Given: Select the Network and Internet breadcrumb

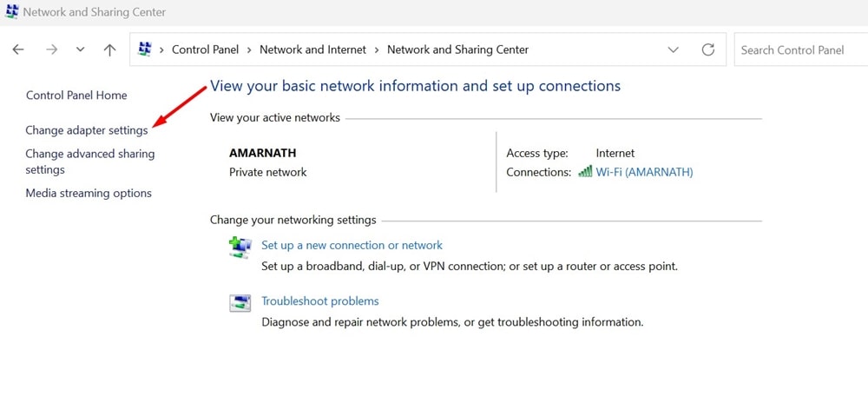Looking at the screenshot, I should (312, 50).
